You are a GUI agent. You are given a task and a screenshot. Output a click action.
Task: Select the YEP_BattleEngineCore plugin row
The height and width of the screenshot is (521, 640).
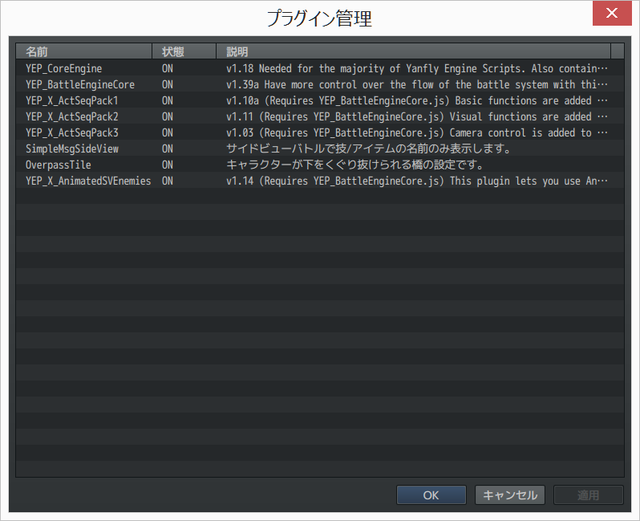320,85
